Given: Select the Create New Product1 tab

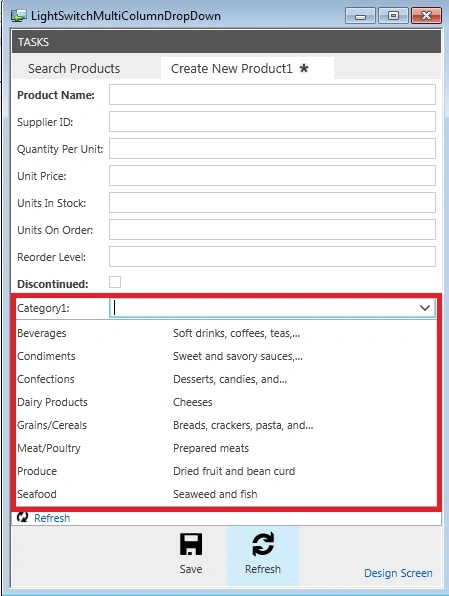Looking at the screenshot, I should [x=247, y=68].
